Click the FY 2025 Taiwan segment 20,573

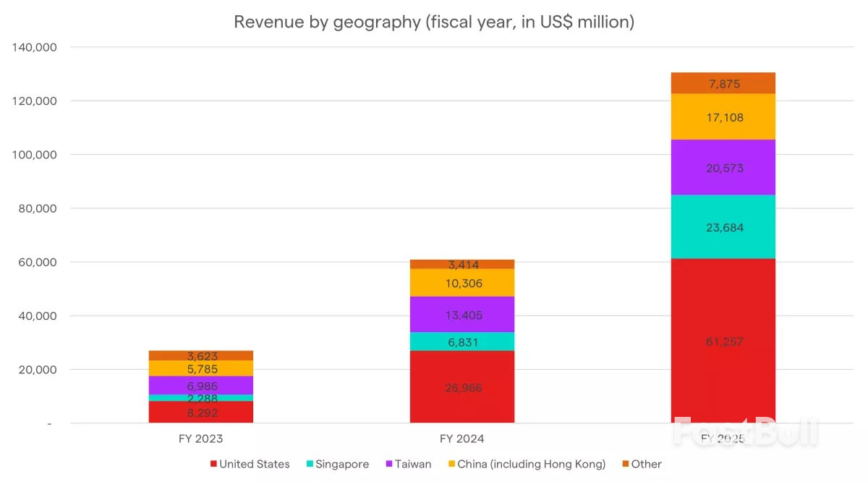[723, 167]
